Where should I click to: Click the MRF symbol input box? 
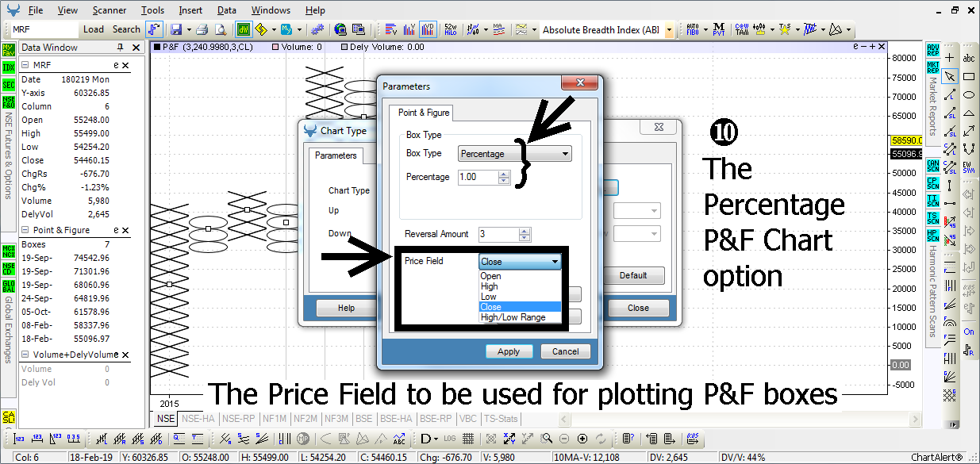(x=44, y=29)
